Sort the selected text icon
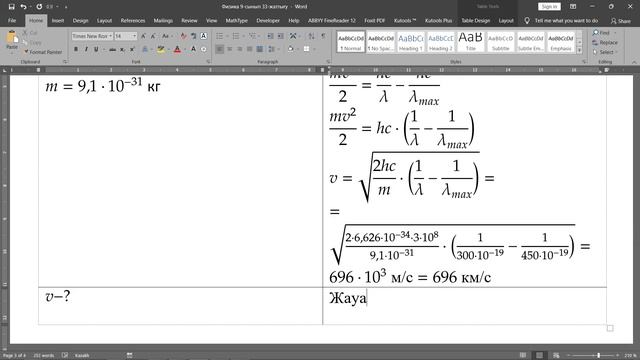640x360 pixels. (311, 36)
